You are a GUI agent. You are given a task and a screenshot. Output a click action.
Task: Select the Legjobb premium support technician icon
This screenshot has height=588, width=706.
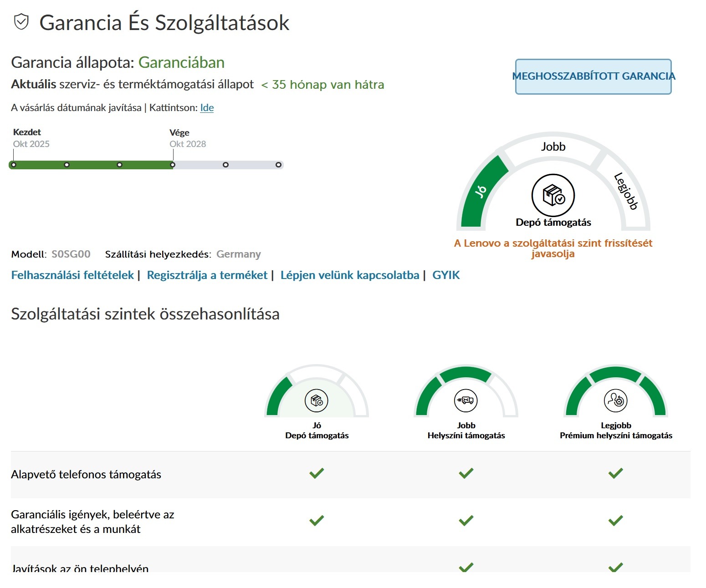pyautogui.click(x=615, y=400)
